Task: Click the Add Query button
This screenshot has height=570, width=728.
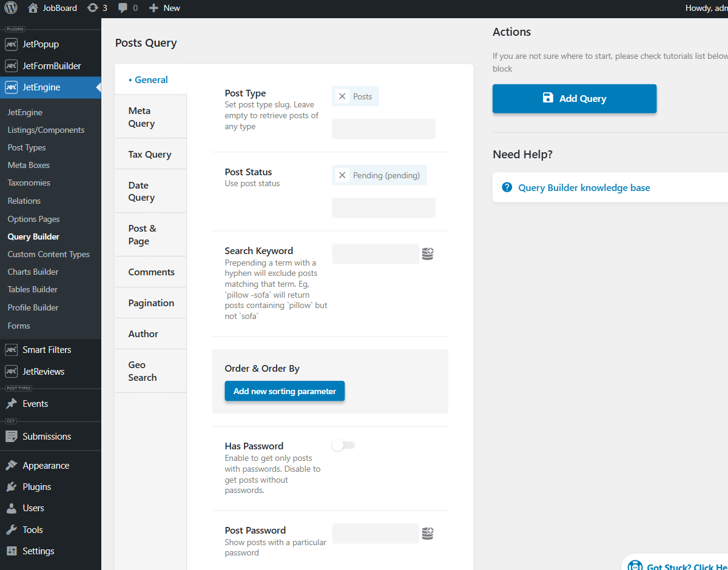Action: tap(574, 98)
